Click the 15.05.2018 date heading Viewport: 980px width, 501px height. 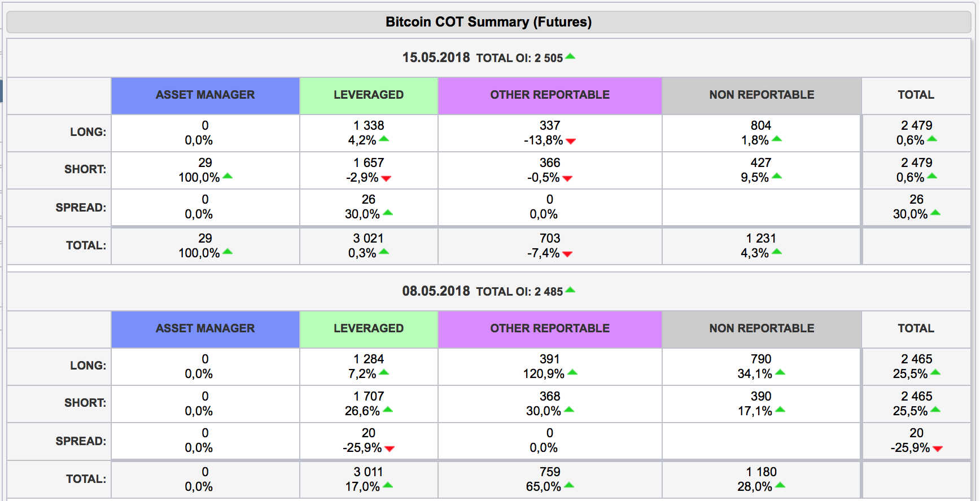[436, 58]
